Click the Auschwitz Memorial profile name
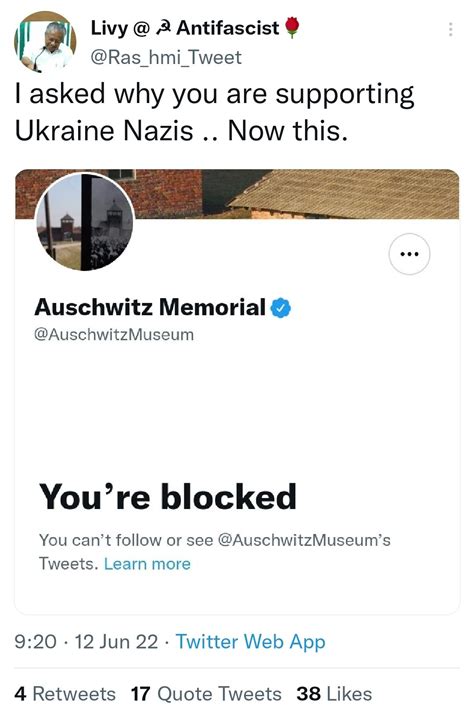Screen dimensions: 474x712 (x=150, y=307)
